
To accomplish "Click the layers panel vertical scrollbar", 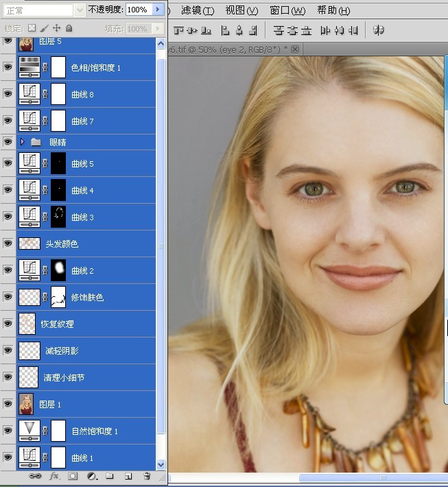I will (x=161, y=246).
